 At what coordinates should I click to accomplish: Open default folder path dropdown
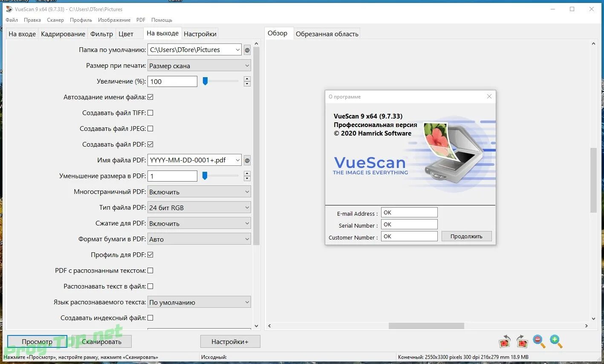tap(238, 50)
